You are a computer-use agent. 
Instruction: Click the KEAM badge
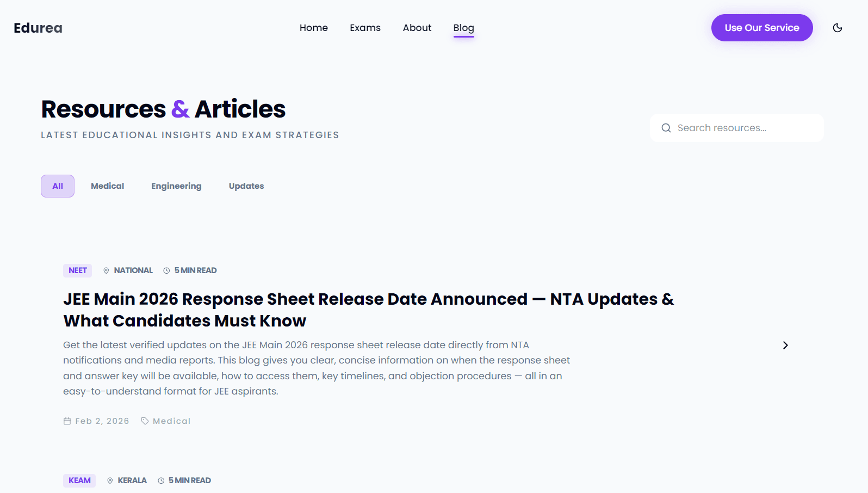click(79, 480)
